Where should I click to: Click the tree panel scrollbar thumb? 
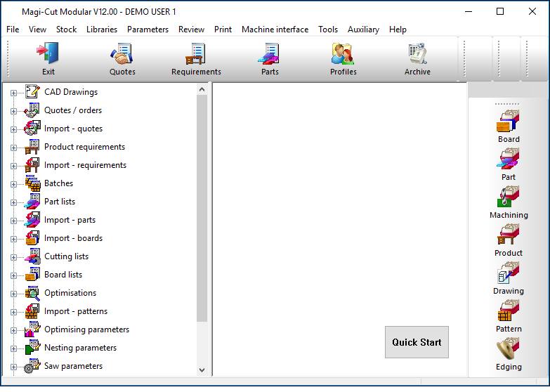tap(202, 208)
